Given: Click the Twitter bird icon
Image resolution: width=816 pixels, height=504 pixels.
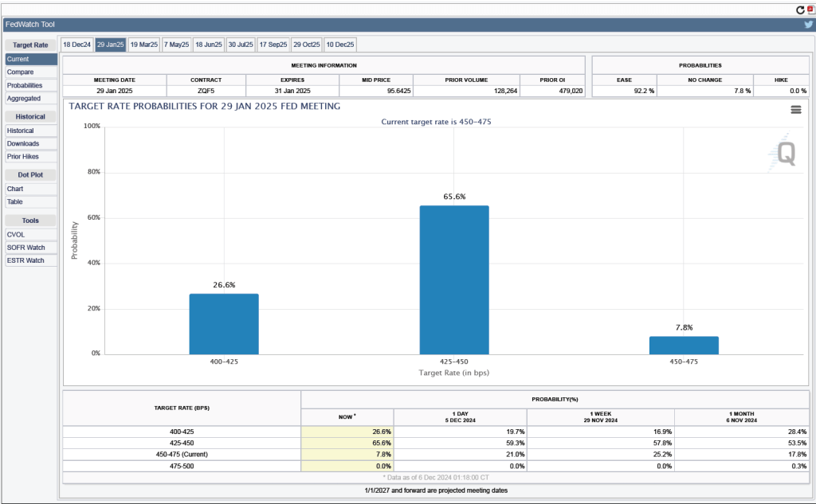Looking at the screenshot, I should tap(808, 25).
